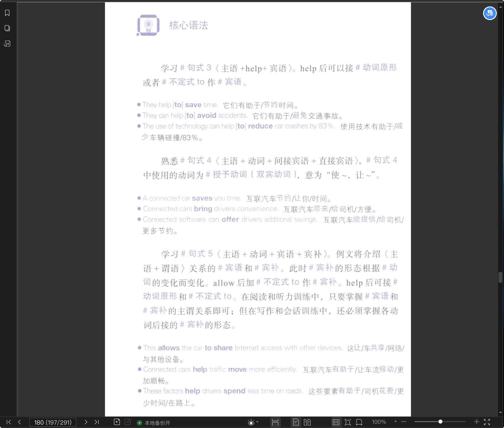This screenshot has width=504, height=428.
Task: Click the text "They can help [to] avoid accidents"
Action: 195,115
